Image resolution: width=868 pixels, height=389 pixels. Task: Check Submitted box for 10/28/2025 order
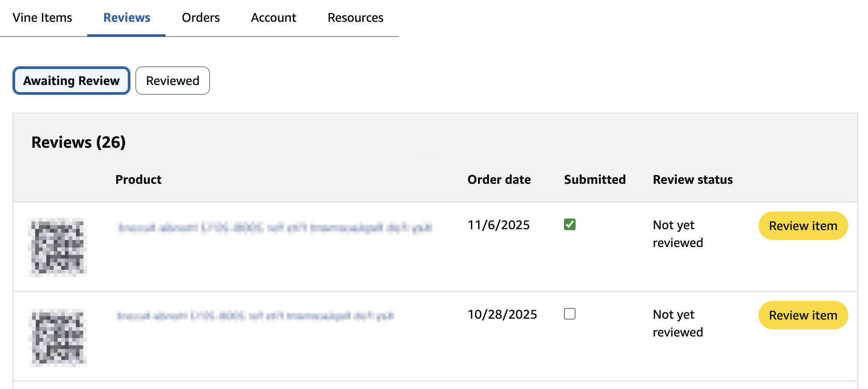pos(570,314)
